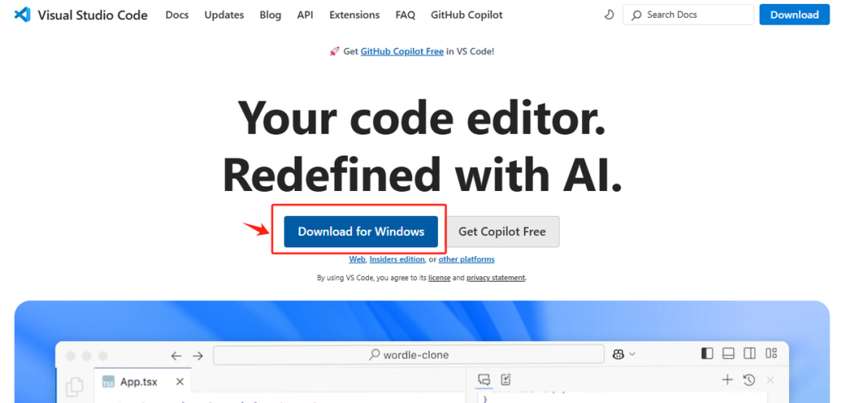Image resolution: width=868 pixels, height=403 pixels.
Task: Click the rocket emoji in the banner
Action: click(334, 51)
